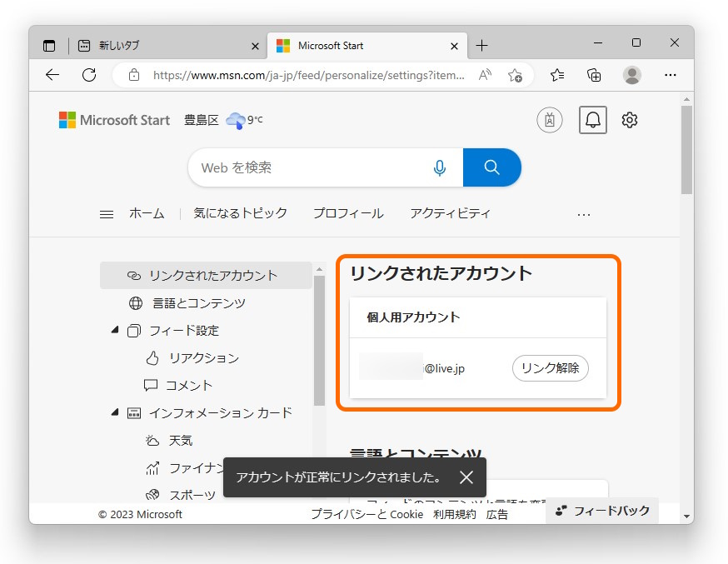This screenshot has width=728, height=564.
Task: Open the notification bell icon
Action: coord(592,120)
